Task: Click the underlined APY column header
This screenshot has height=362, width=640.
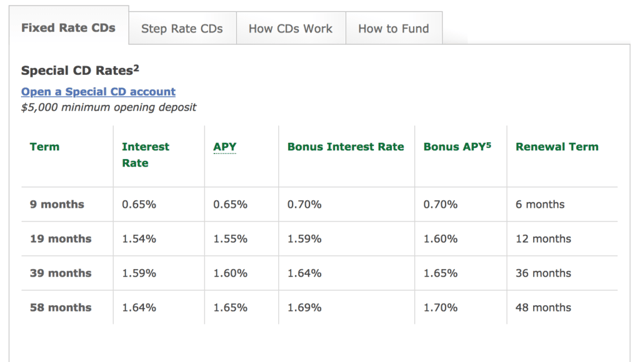Action: click(225, 147)
